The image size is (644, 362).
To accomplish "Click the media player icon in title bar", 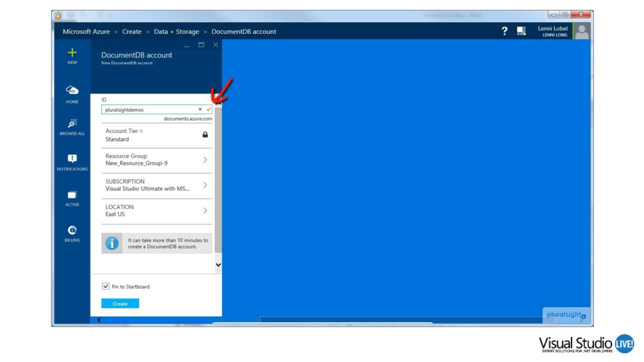I will point(58,16).
